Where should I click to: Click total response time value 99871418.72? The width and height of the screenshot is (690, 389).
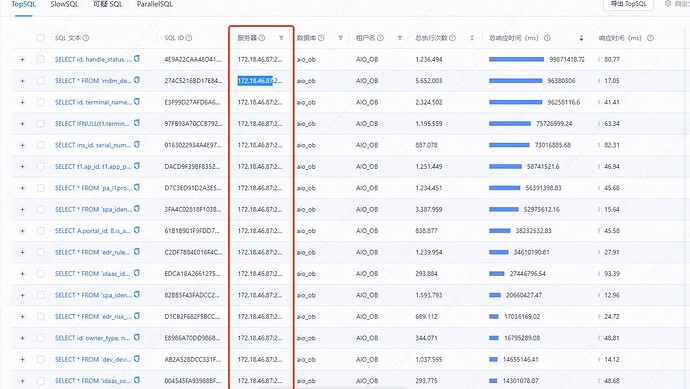tap(567, 59)
